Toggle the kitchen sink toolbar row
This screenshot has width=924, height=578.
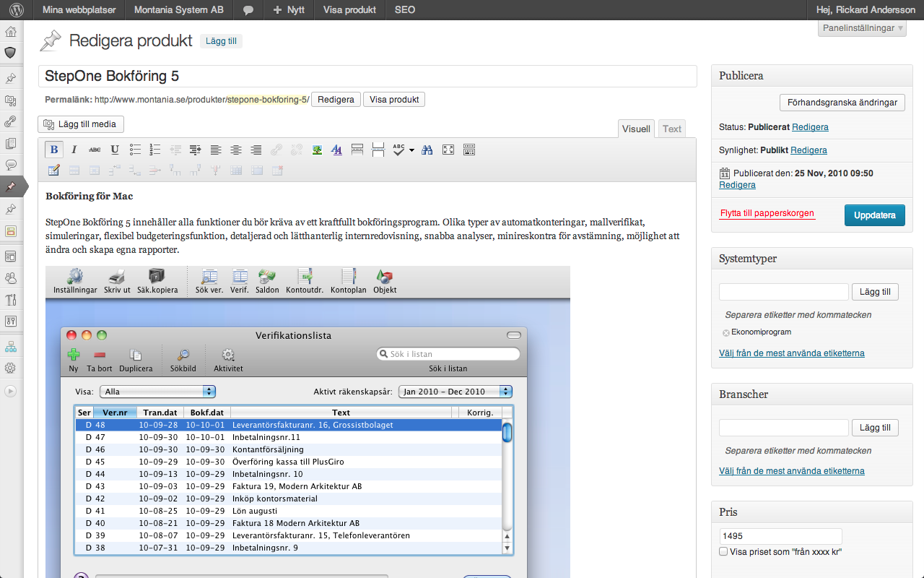(x=469, y=150)
